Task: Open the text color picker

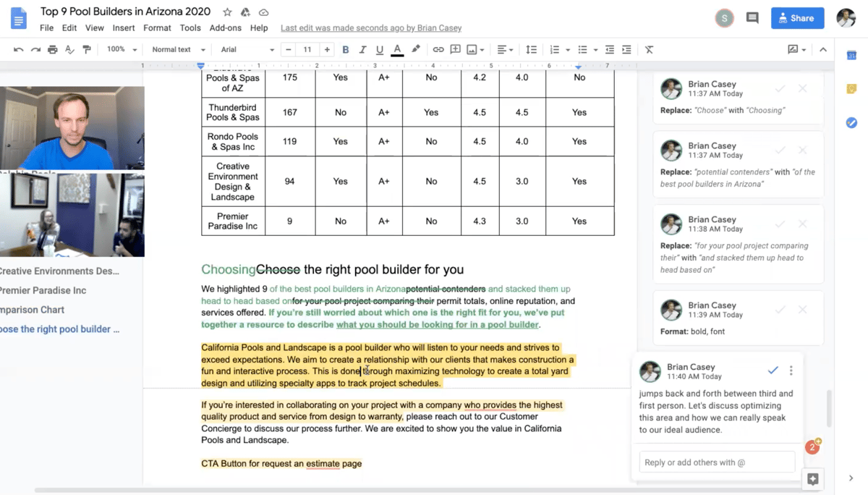Action: point(397,49)
